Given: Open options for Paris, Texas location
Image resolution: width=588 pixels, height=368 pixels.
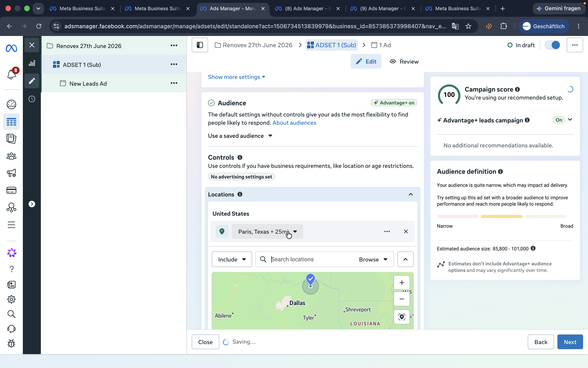Looking at the screenshot, I should [x=387, y=231].
